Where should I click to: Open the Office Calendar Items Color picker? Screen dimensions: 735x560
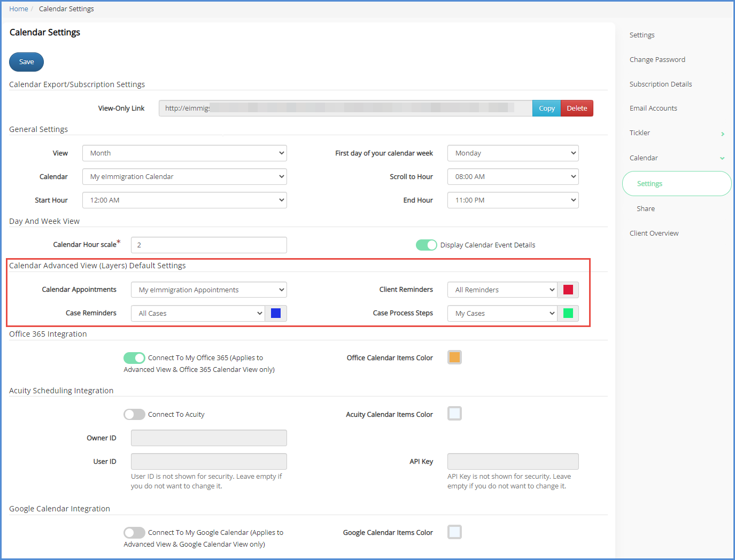click(454, 357)
